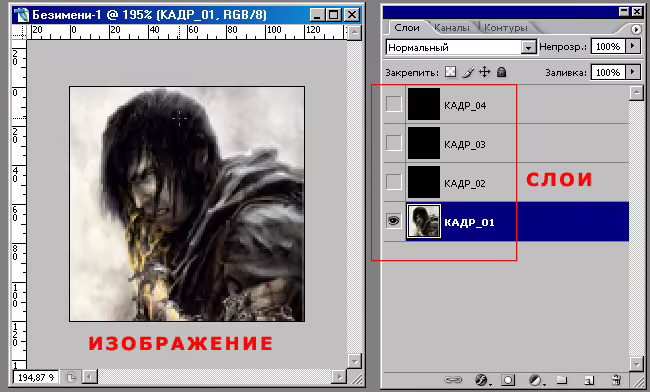Click document window vertical scroll down arrow

(x=354, y=361)
